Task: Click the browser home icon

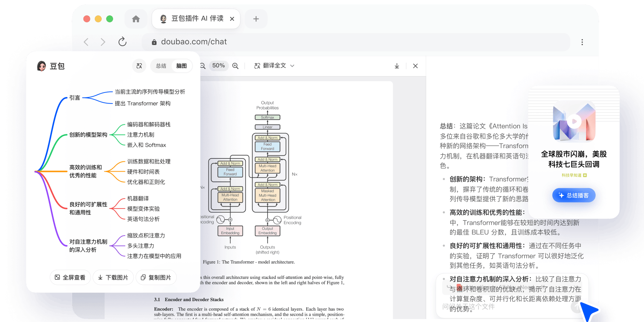Action: point(136,19)
